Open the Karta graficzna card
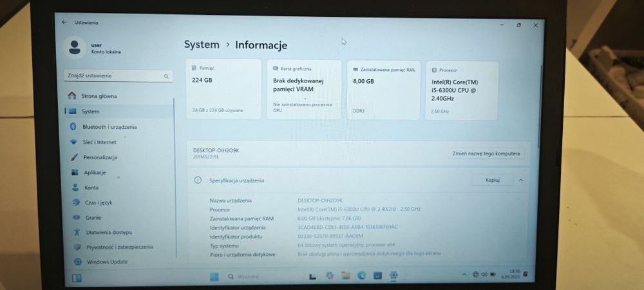Image resolution: width=644 pixels, height=290 pixels. pyautogui.click(x=304, y=90)
